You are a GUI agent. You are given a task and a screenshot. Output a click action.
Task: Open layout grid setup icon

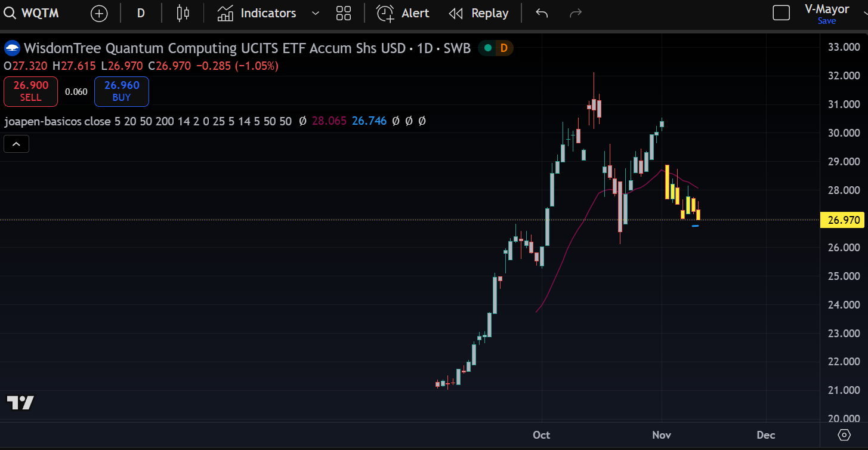coord(344,13)
